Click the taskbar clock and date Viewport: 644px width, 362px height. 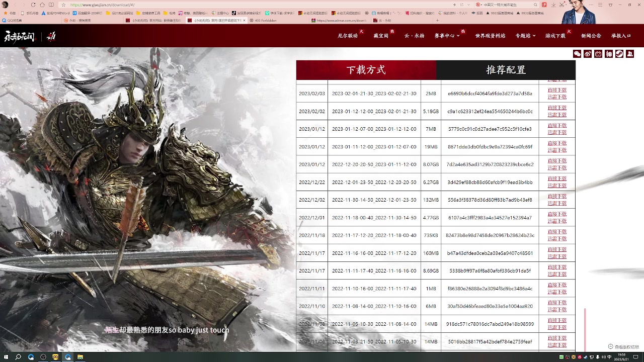[x=622, y=357]
